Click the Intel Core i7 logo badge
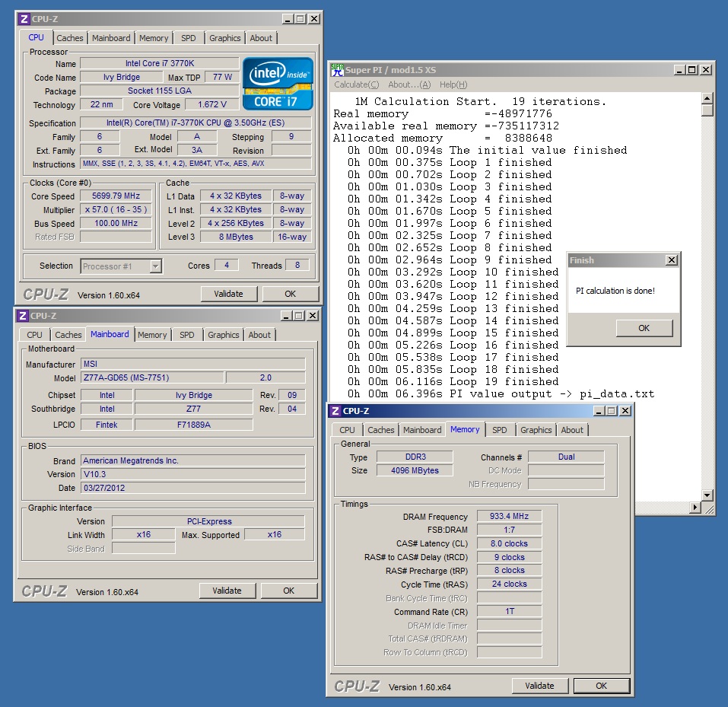The width and height of the screenshot is (728, 707). [278, 83]
